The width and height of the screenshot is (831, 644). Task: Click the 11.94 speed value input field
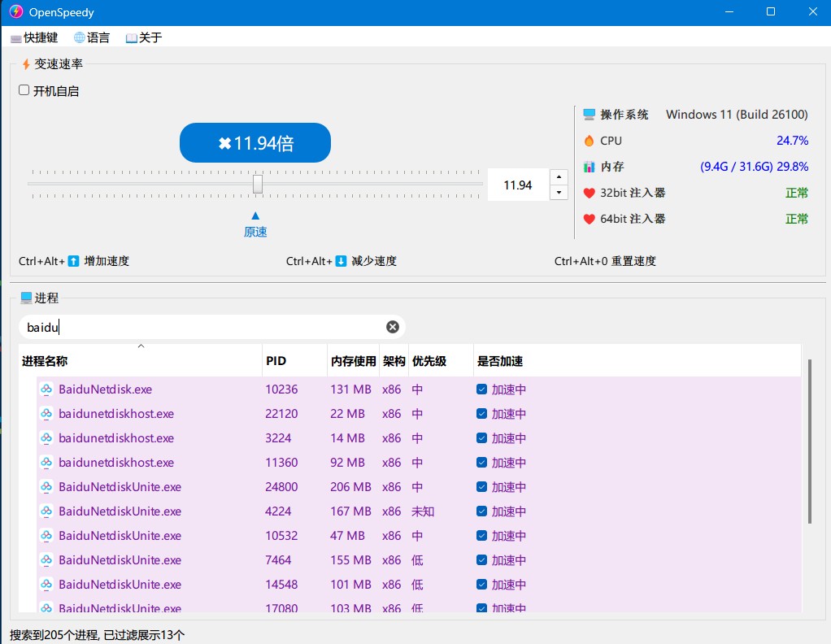tap(518, 185)
